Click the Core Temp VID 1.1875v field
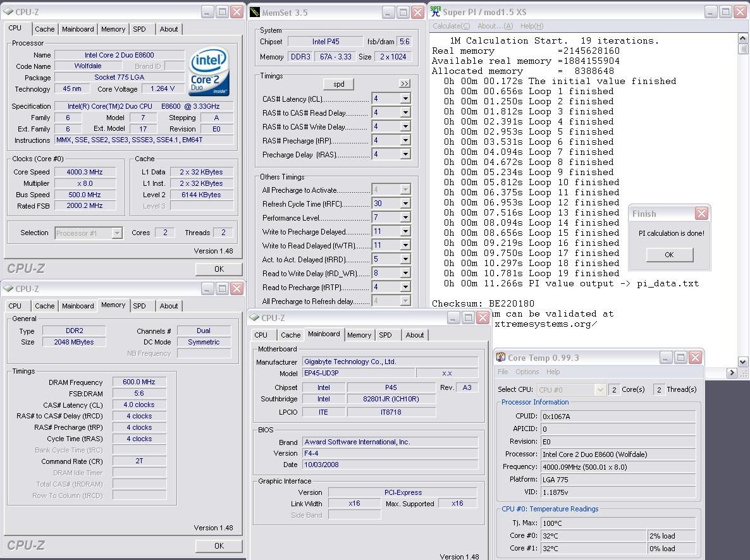 [x=618, y=492]
